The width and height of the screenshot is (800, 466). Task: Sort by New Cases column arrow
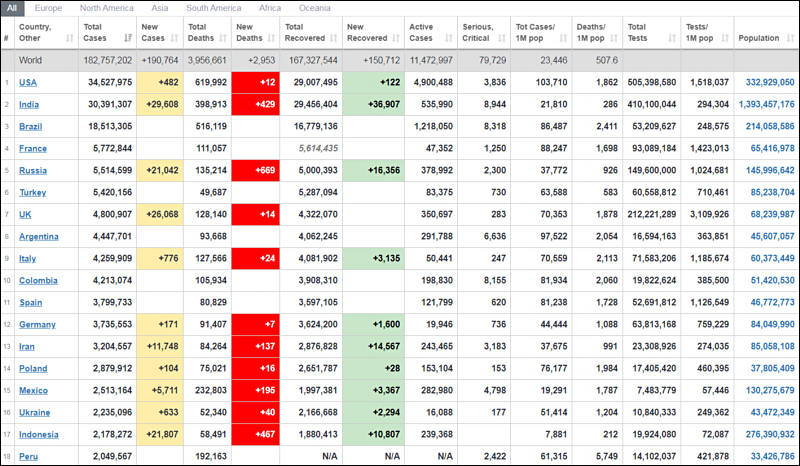point(174,38)
